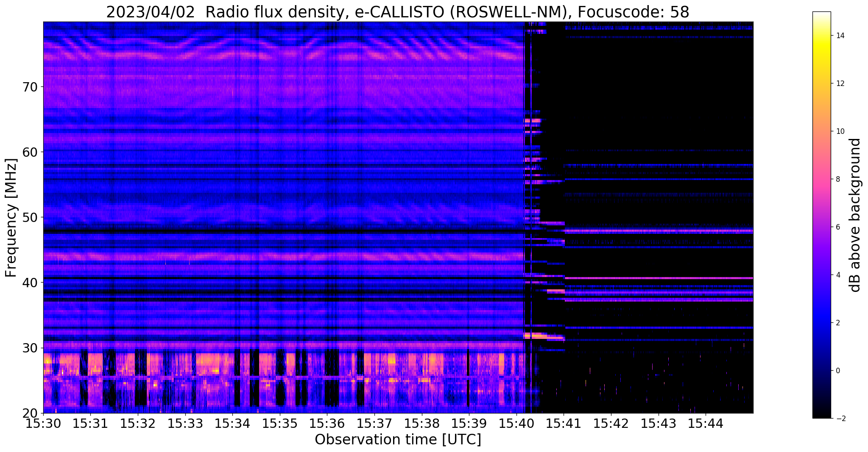
Task: Click the 15:37 time tick label
Action: [374, 423]
